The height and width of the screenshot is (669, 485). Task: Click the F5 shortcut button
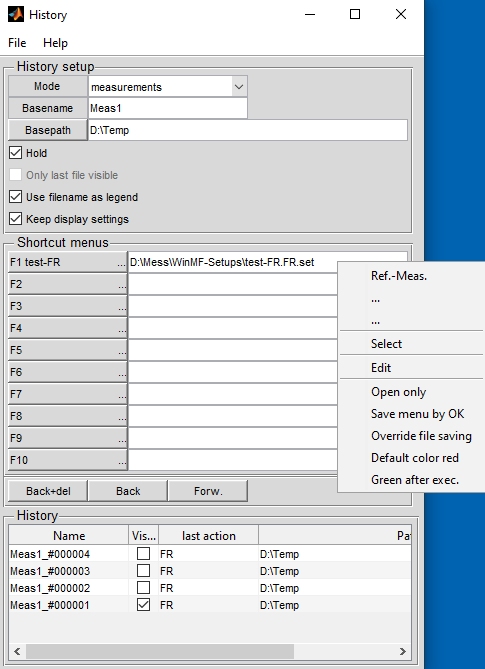coord(67,350)
